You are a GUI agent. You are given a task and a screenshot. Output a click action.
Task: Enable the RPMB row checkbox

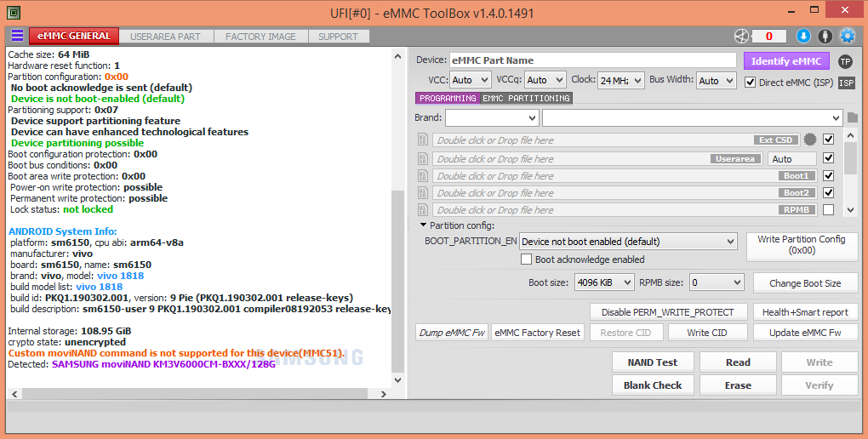point(828,210)
